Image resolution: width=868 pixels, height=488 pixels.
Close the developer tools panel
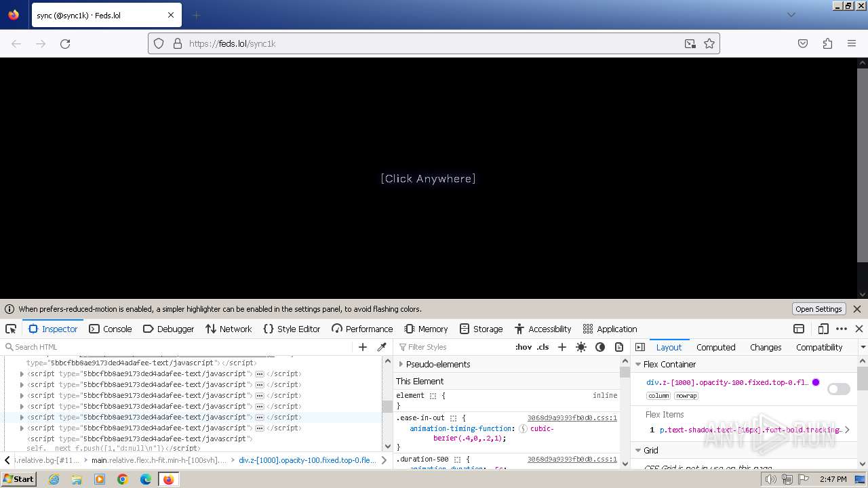[x=859, y=329]
